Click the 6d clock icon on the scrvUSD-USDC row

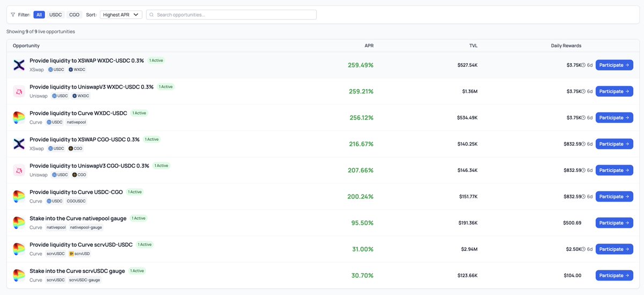pos(583,249)
